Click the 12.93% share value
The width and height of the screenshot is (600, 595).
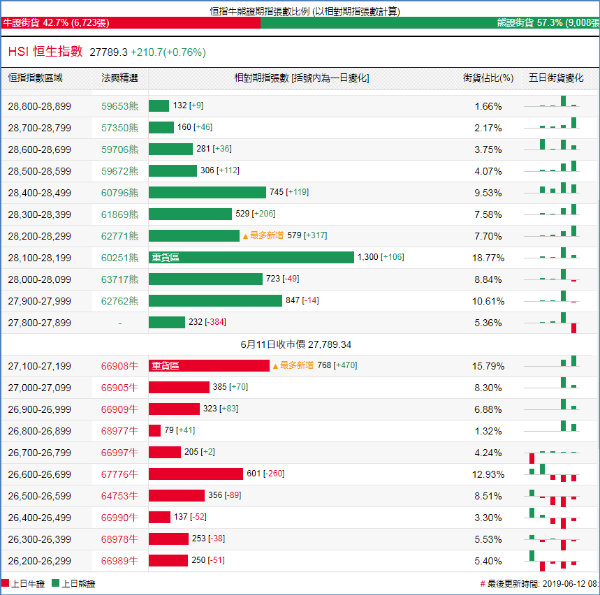(x=488, y=474)
